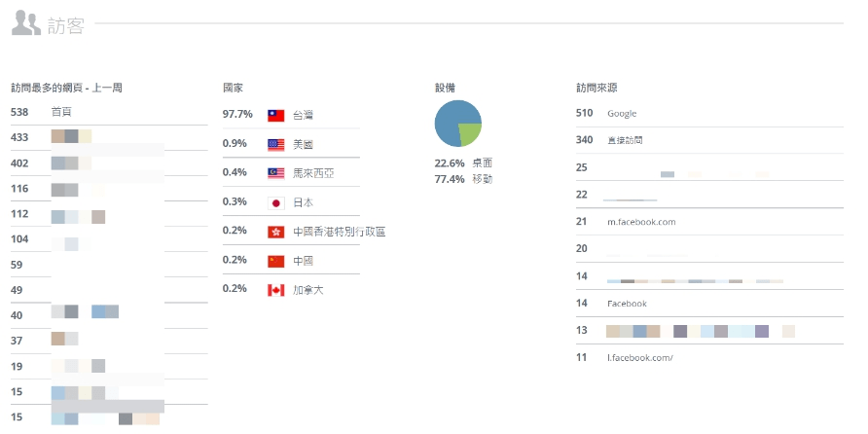The image size is (868, 434).
Task: Open m.facebook.com source entry
Action: [x=641, y=222]
